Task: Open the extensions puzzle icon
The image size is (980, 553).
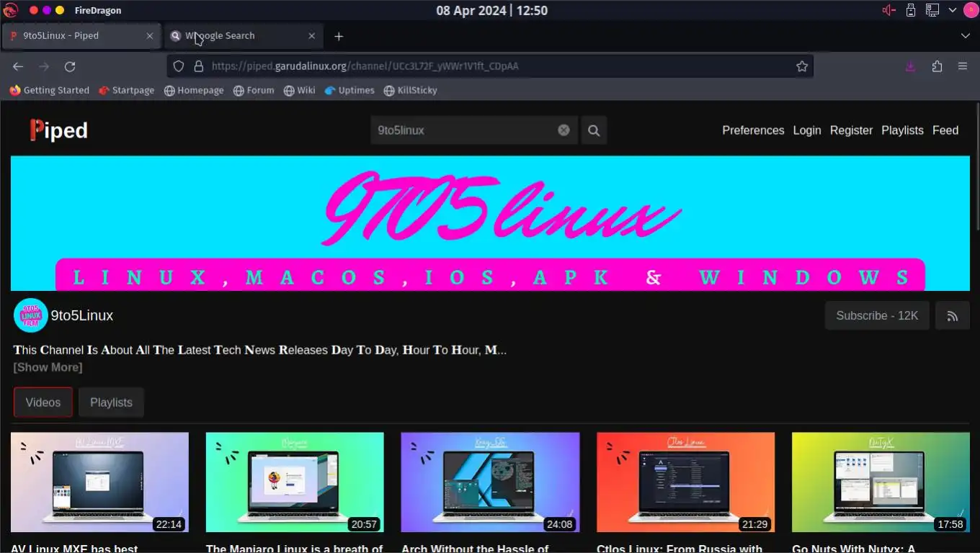Action: tap(937, 66)
